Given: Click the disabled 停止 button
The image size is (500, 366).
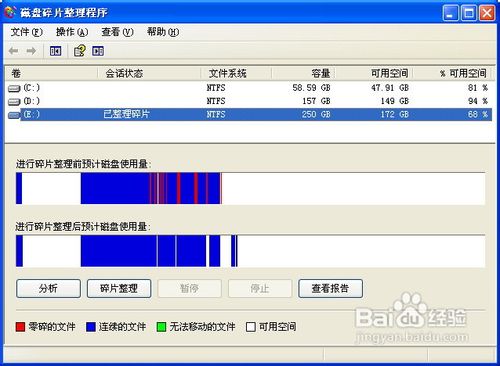Looking at the screenshot, I should [x=260, y=288].
